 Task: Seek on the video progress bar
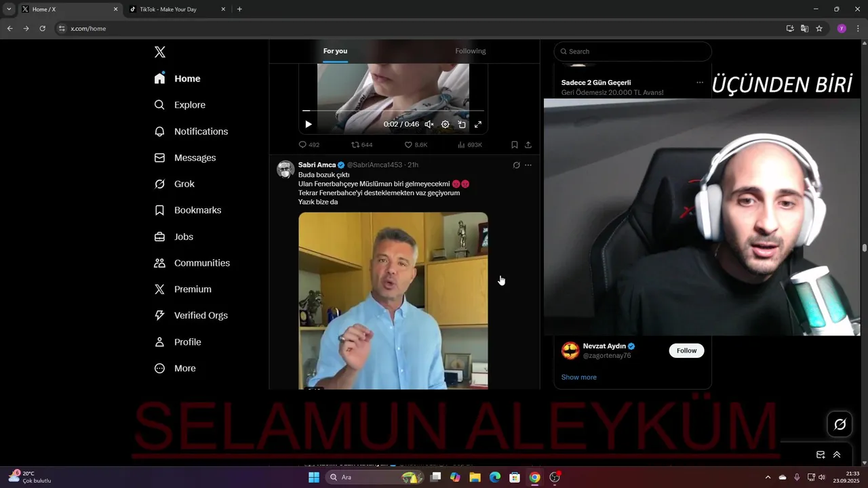click(393, 110)
